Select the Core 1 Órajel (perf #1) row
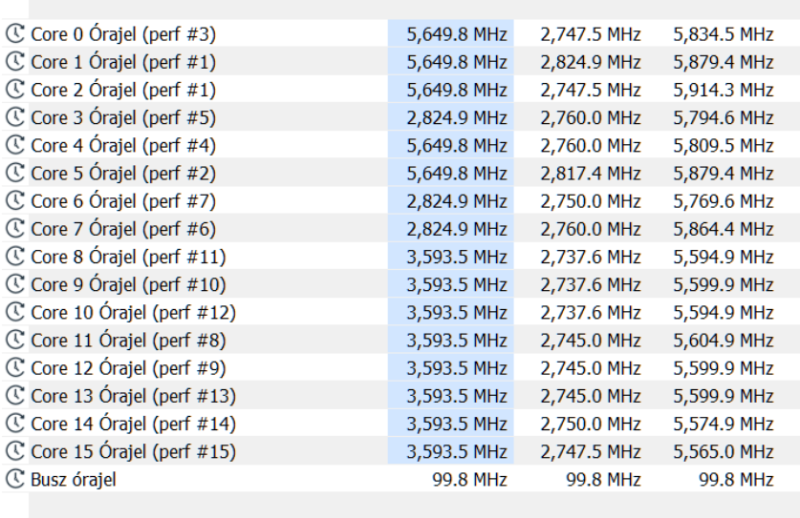Viewport: 800px width, 518px height. tap(400, 62)
